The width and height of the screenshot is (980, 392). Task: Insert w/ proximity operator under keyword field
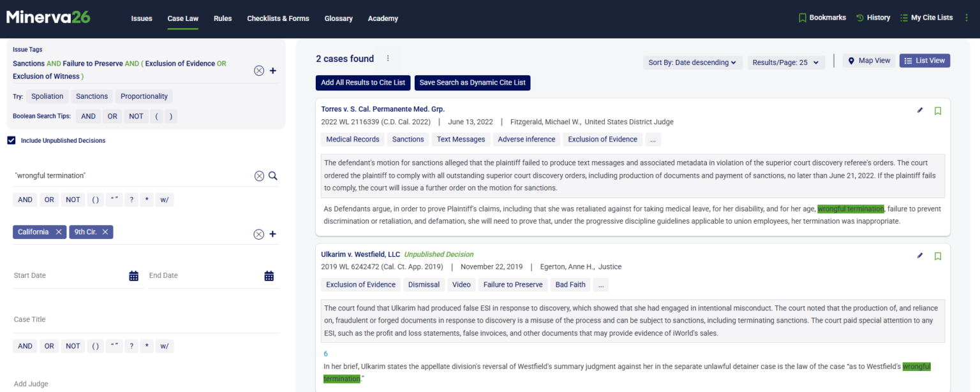click(x=164, y=200)
